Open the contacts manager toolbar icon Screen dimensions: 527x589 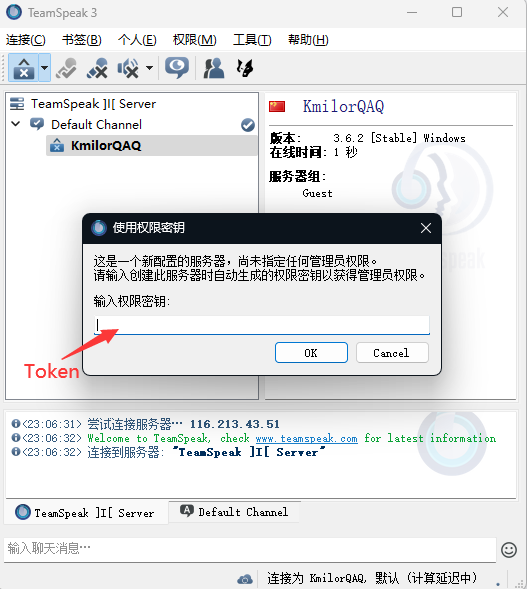213,68
